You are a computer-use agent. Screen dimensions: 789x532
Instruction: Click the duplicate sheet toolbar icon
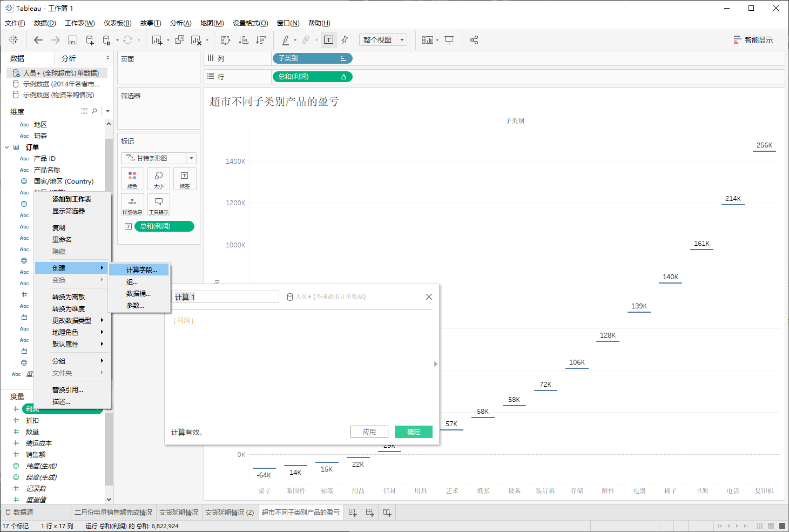click(x=179, y=40)
